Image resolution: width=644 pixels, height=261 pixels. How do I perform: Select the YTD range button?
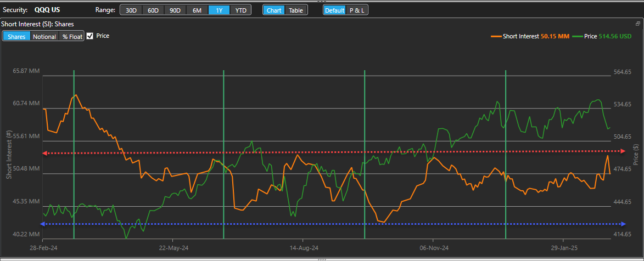point(240,10)
